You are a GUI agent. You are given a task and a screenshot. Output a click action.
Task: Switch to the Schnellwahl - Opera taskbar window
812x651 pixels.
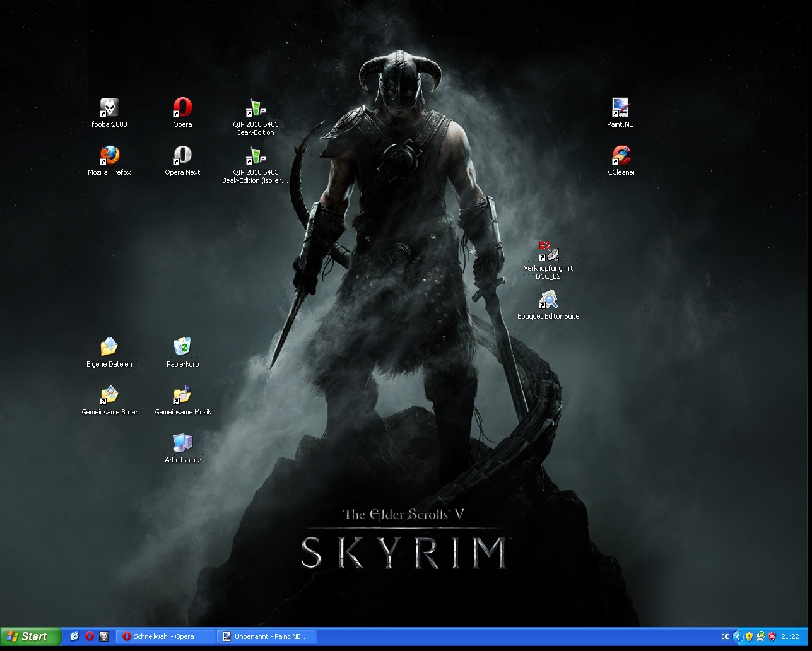pos(167,636)
